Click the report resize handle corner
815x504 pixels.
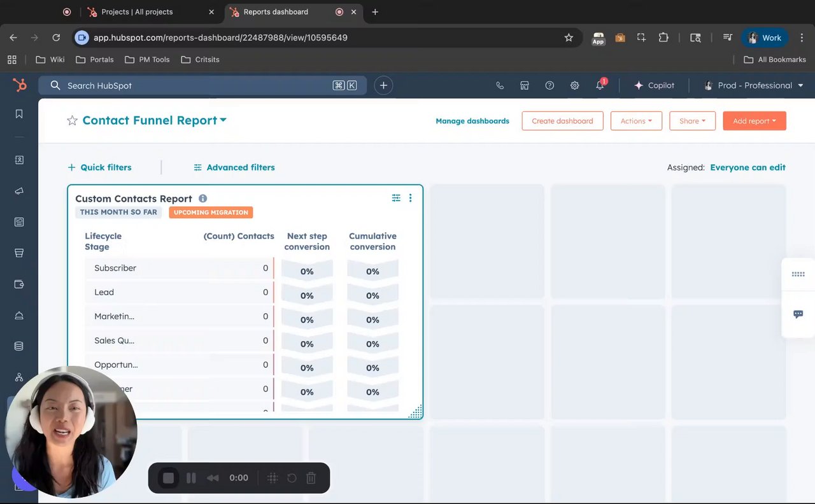415,412
